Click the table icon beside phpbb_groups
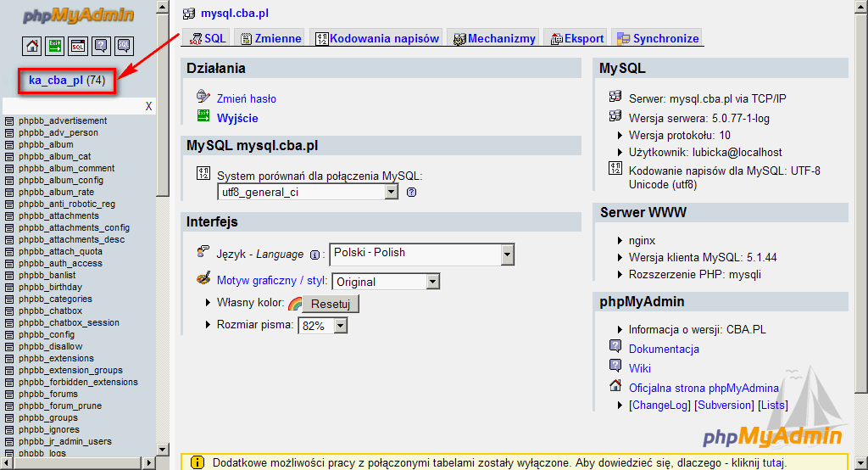 [x=8, y=418]
